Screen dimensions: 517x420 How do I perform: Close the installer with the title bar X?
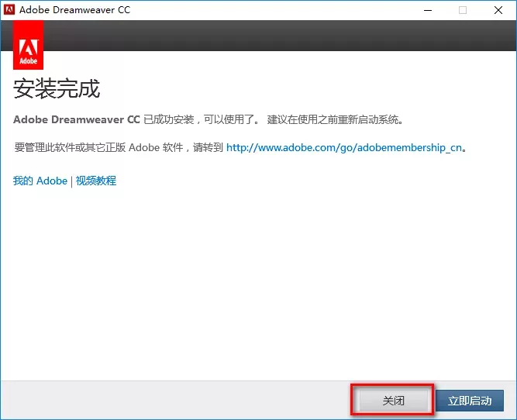pos(498,10)
